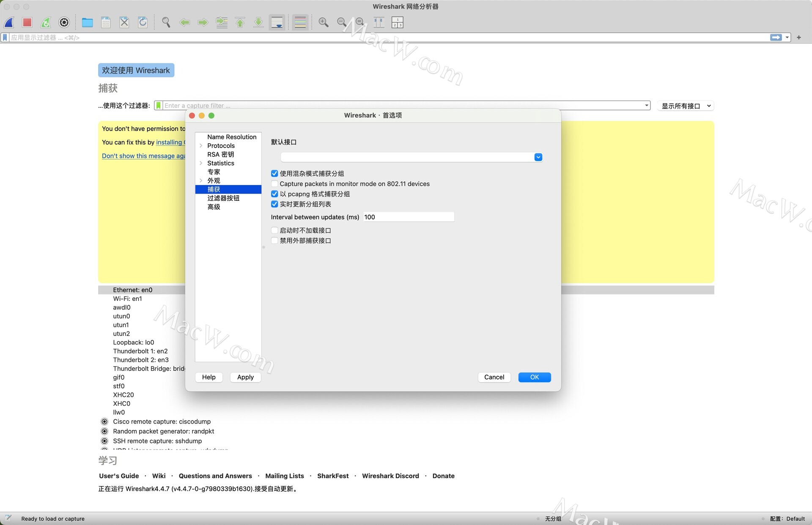
Task: Uncheck promiscuous mode capture checkbox
Action: pyautogui.click(x=274, y=174)
